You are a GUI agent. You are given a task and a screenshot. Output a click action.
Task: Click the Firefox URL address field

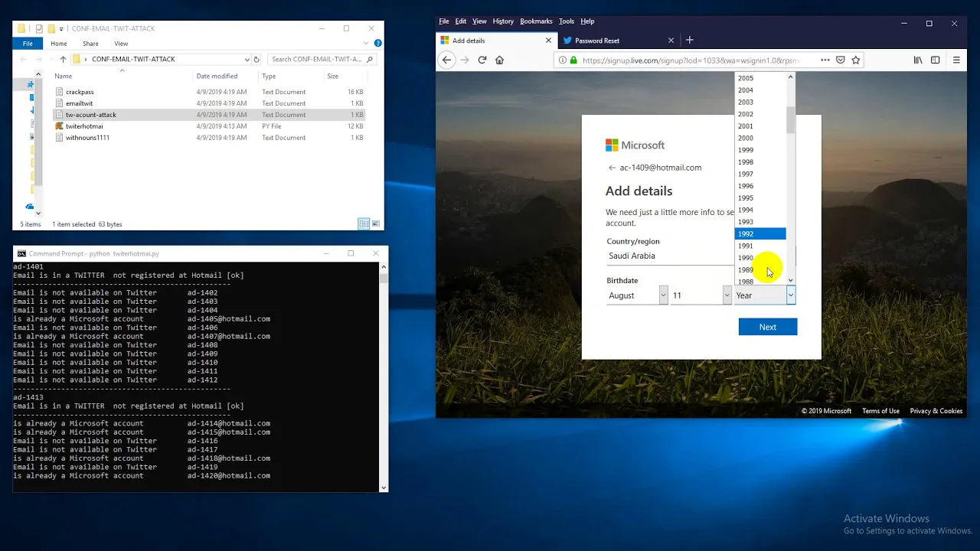click(x=693, y=60)
